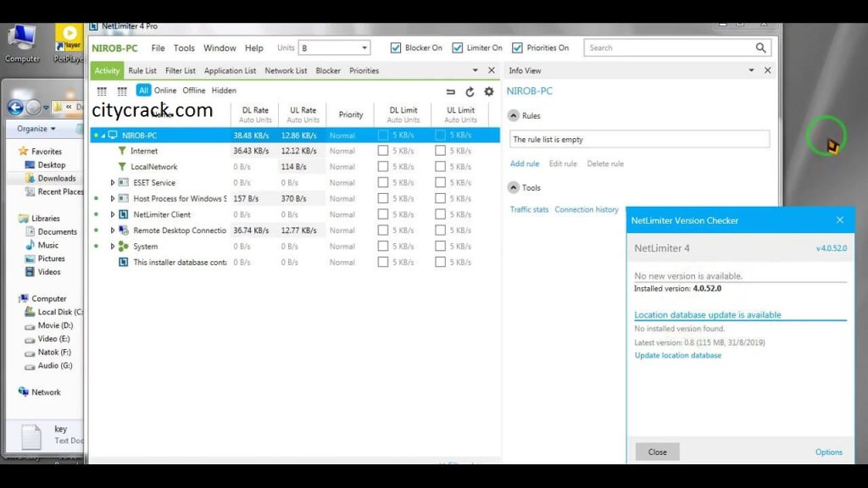Click the LocalNetwork filter icon

click(x=122, y=167)
